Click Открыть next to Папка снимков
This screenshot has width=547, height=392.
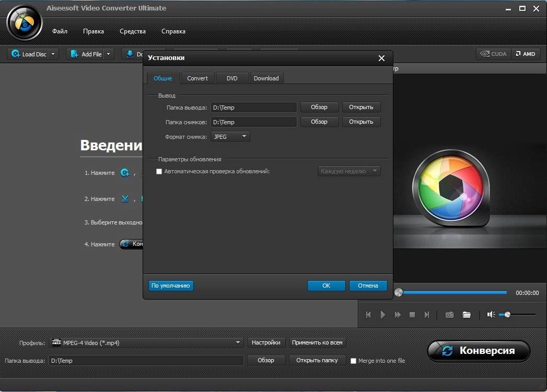(x=361, y=122)
